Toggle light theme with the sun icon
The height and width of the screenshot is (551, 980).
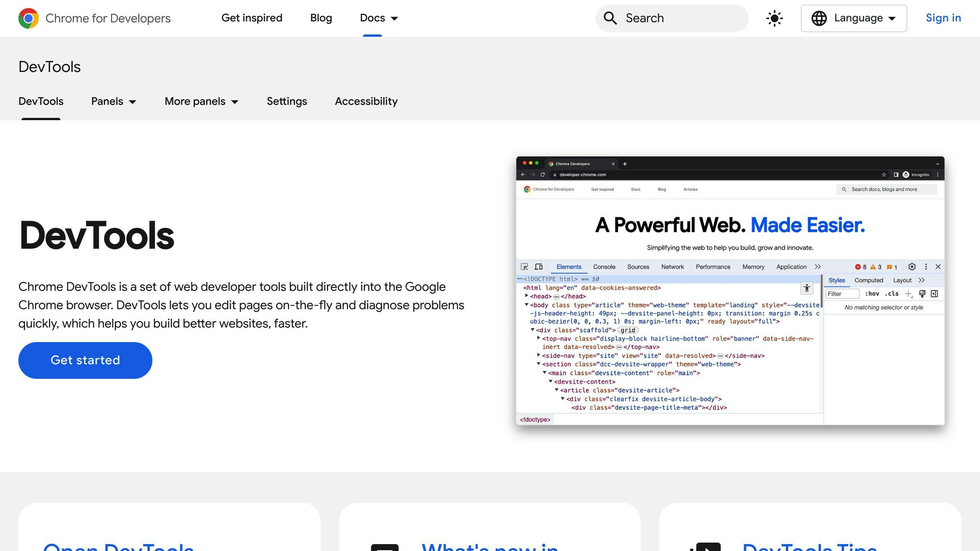[774, 18]
